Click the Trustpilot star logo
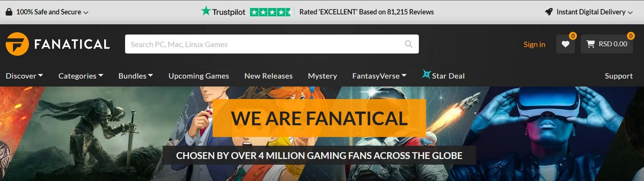The image size is (644, 181). click(205, 11)
